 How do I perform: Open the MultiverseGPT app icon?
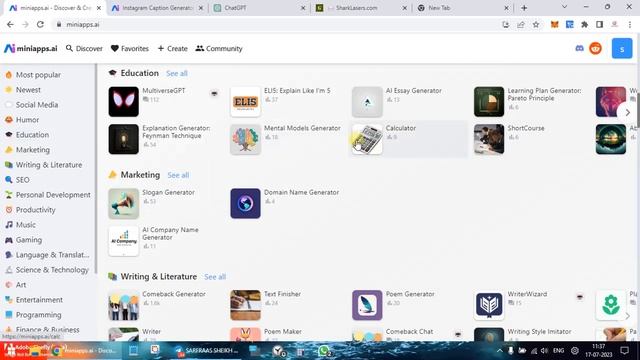123,102
